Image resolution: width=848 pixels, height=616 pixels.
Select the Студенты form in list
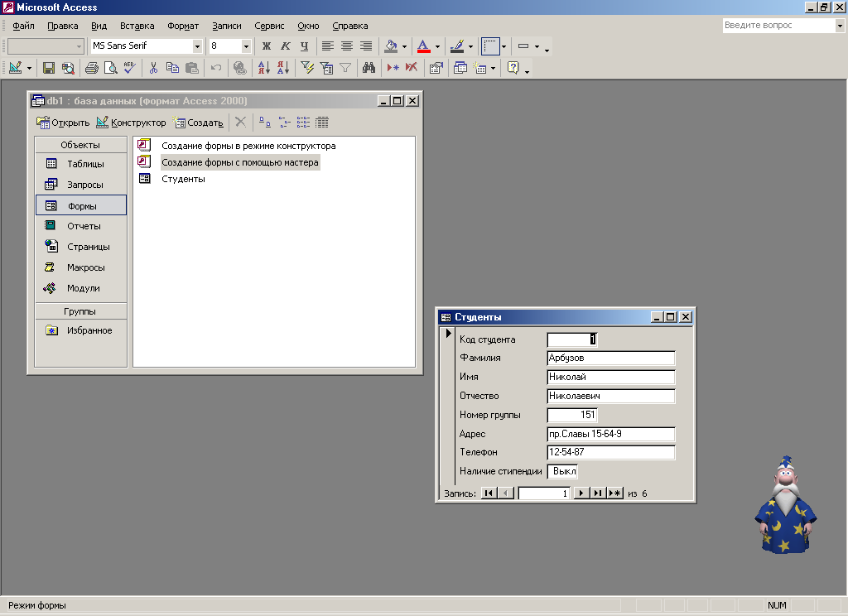[x=183, y=179]
